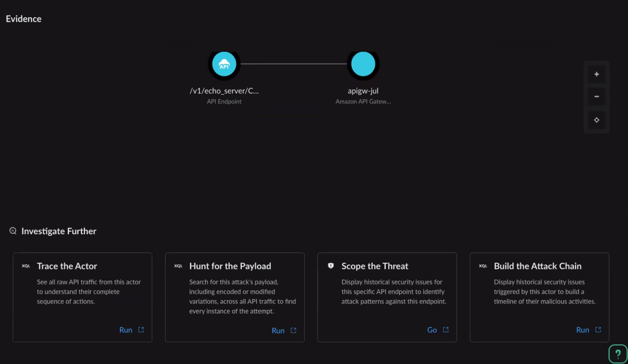Run the Hunt for the Payload query
The height and width of the screenshot is (364, 628).
(x=278, y=331)
